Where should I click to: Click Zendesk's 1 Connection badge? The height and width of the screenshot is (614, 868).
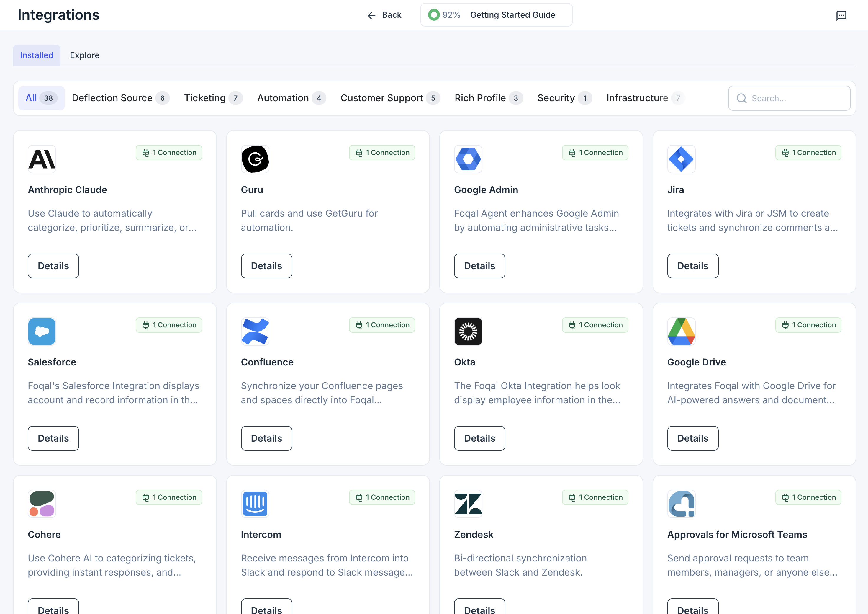click(595, 497)
